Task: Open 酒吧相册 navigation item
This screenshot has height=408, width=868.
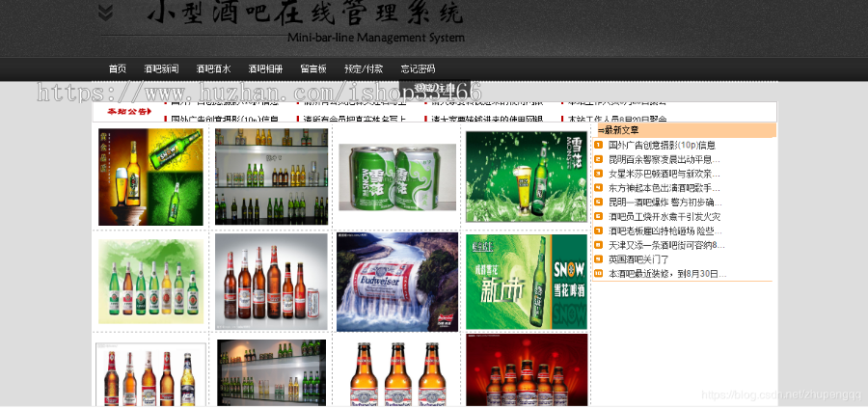Action: tap(265, 69)
